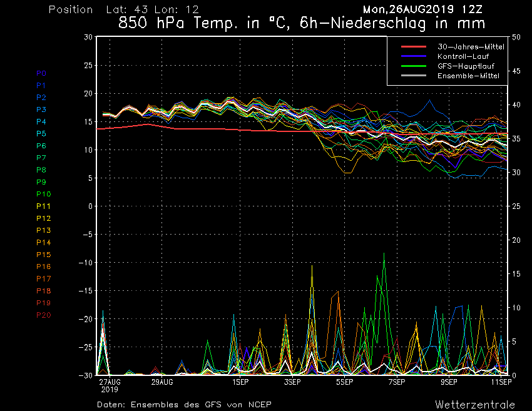This screenshot has height=411, width=532.
Task: Click the 11SEP date axis marker
Action: (x=499, y=381)
